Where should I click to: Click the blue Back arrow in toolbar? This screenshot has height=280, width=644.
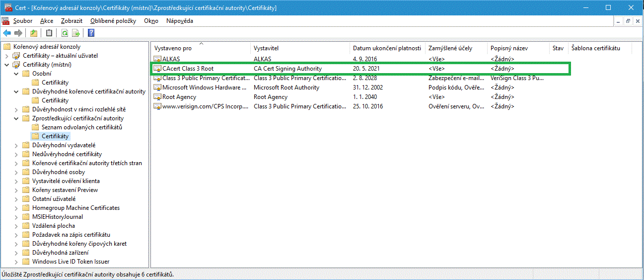(7, 33)
